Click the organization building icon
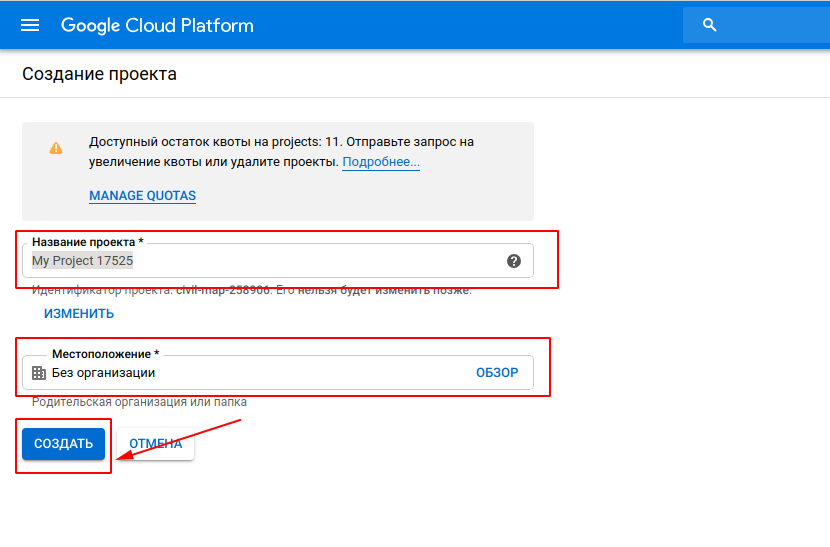The width and height of the screenshot is (830, 547). 39,373
